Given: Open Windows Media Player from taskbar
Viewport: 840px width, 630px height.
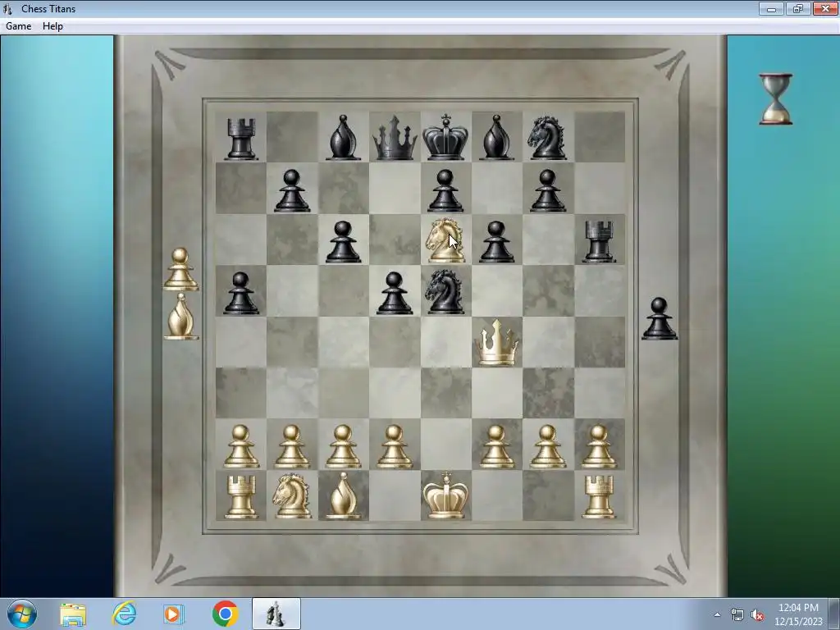Looking at the screenshot, I should [174, 614].
